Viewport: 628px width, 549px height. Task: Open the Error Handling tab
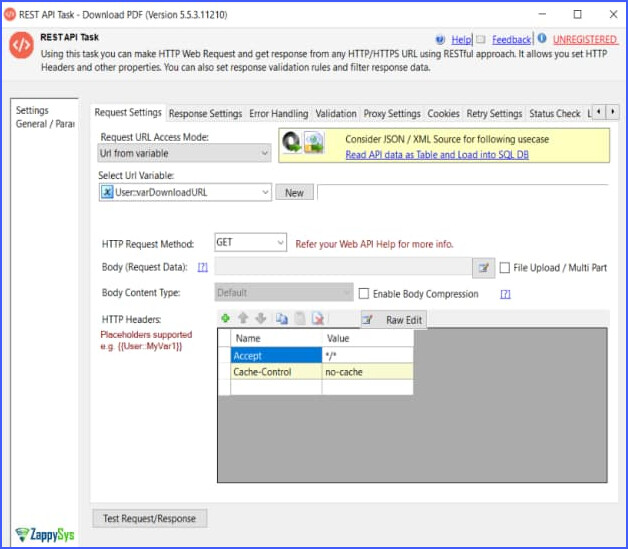click(279, 114)
